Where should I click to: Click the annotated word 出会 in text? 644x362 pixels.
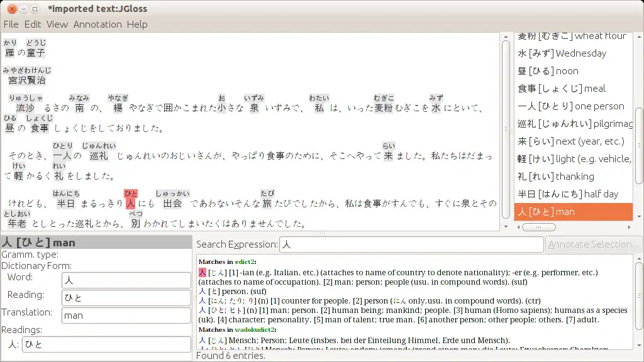pos(172,204)
